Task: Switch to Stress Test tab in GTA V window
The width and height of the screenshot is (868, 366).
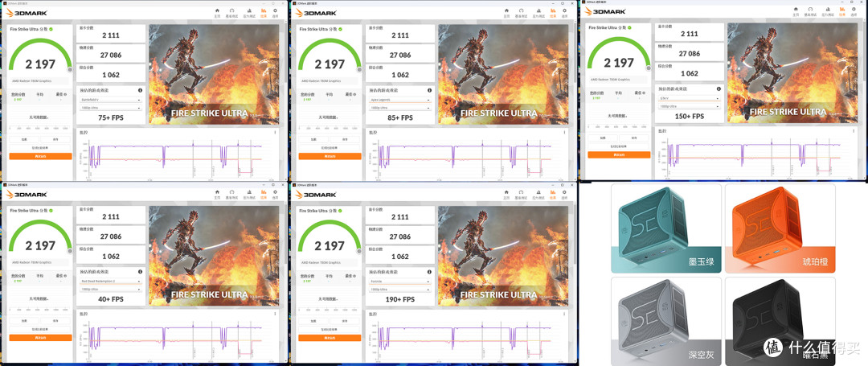Action: click(826, 11)
